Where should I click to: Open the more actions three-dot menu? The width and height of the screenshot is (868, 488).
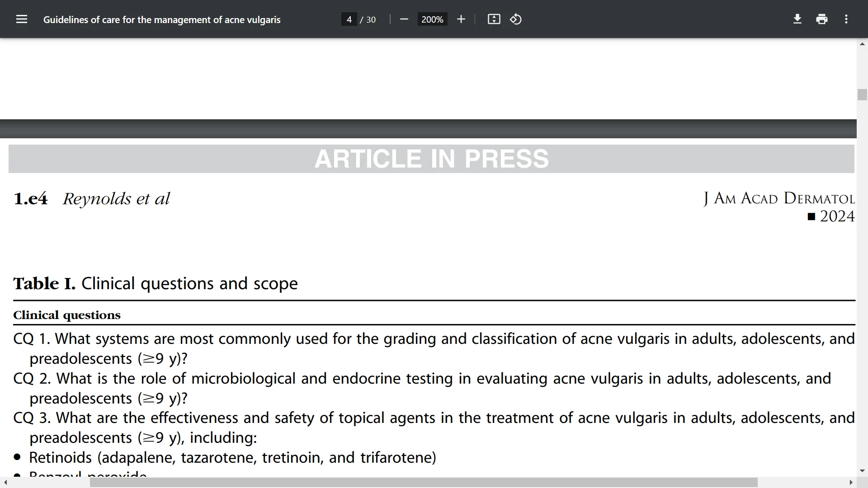pos(846,19)
